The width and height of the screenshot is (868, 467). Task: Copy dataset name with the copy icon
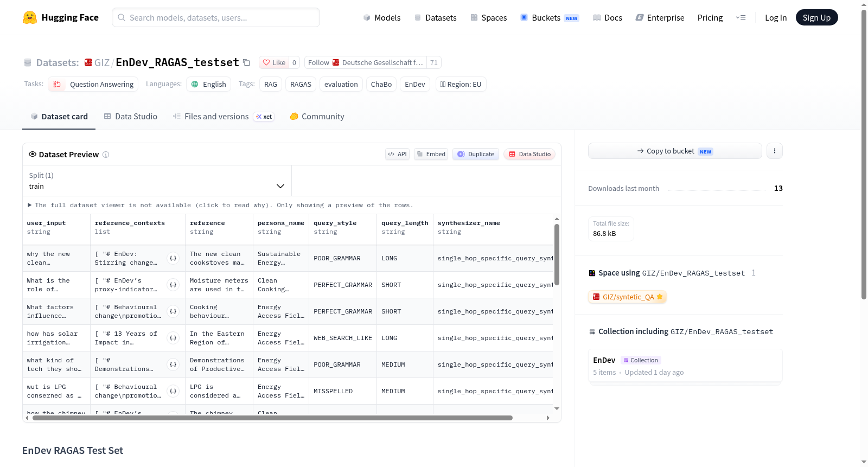click(246, 62)
